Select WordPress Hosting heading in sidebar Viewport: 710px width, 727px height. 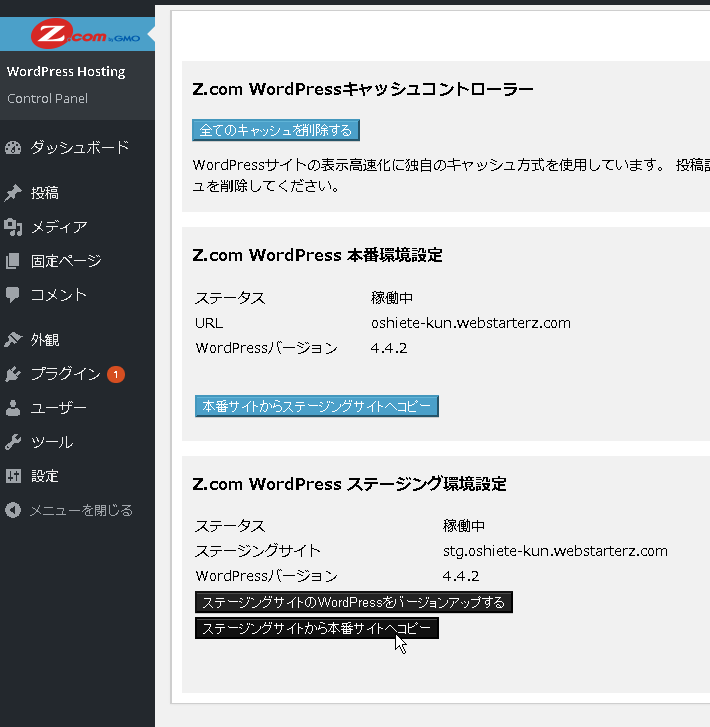pyautogui.click(x=66, y=72)
